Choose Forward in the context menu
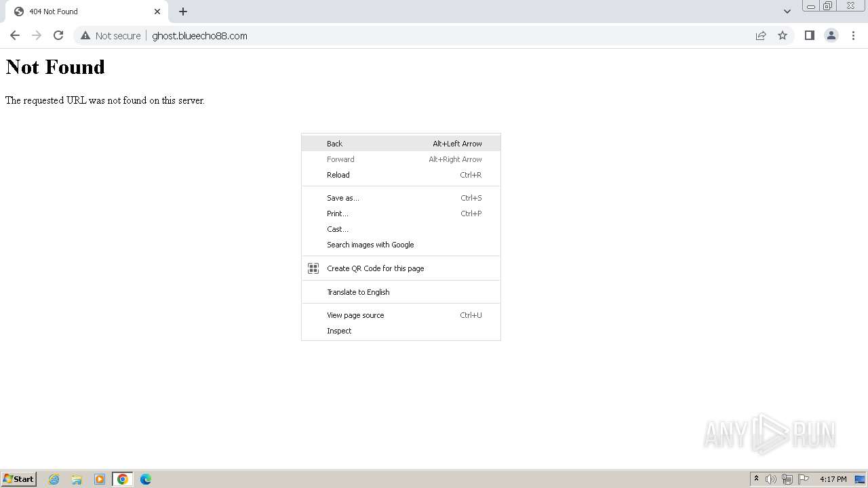This screenshot has height=488, width=868. click(x=401, y=159)
